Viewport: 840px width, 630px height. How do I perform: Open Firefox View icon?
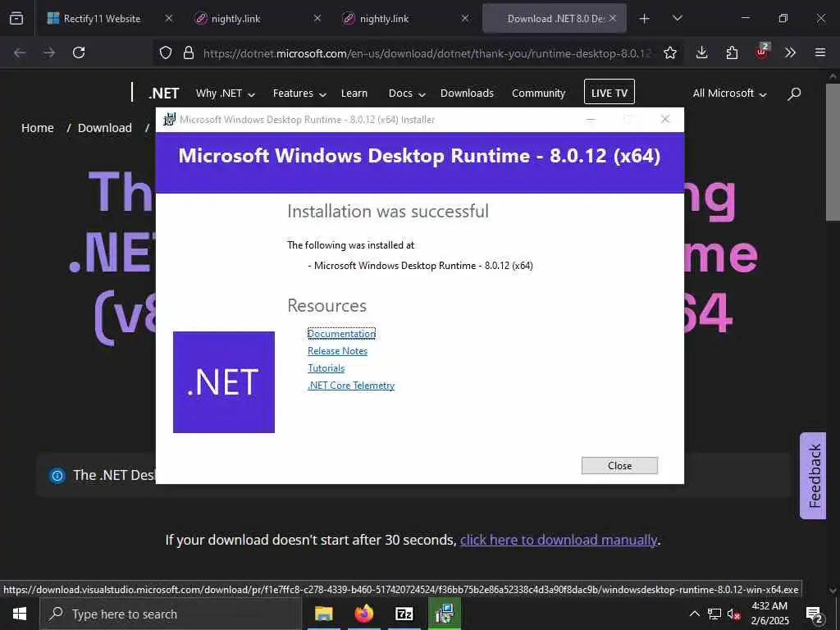(x=16, y=19)
